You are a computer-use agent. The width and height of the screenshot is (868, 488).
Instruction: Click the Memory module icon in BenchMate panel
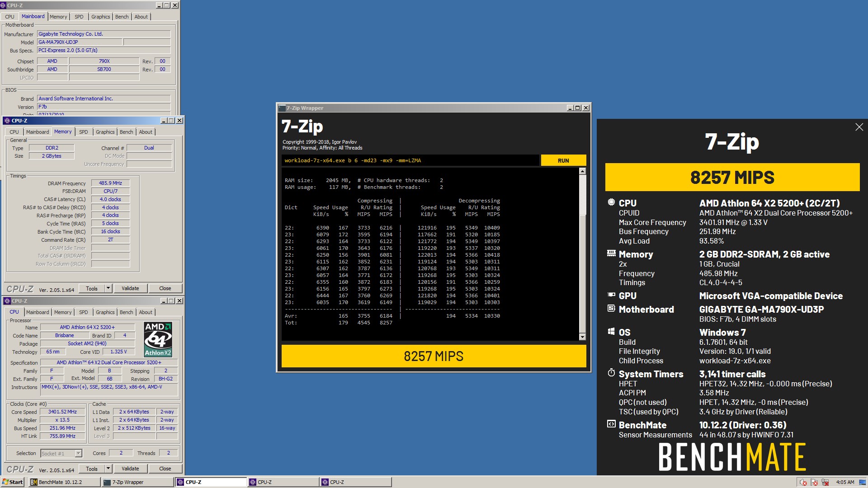click(611, 253)
